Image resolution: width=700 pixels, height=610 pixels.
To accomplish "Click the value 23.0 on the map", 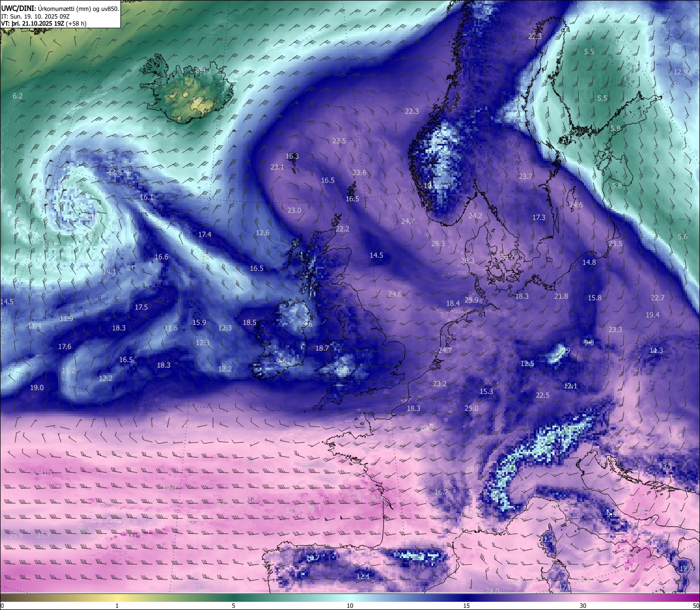I will pos(294,210).
